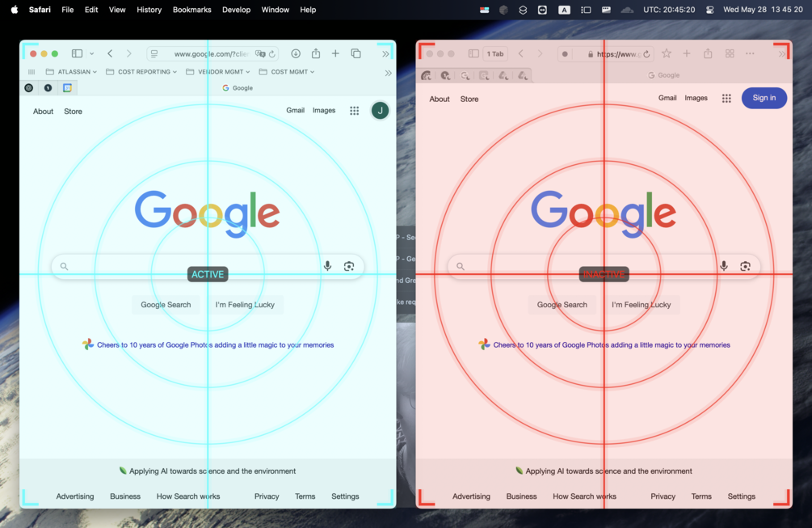Expand the COST REPORTING bookmarks folder
The image size is (812, 528).
pyautogui.click(x=141, y=72)
